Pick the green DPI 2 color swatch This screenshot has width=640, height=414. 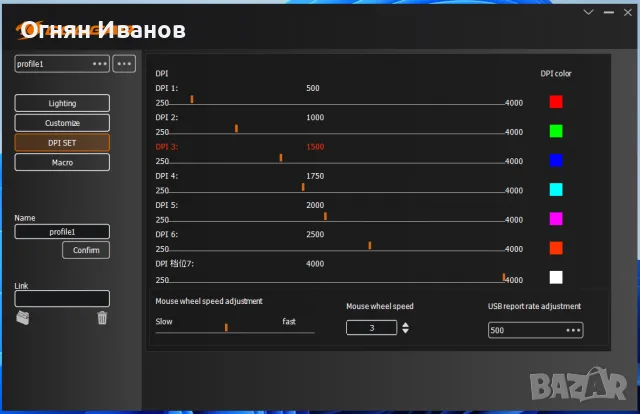click(556, 131)
